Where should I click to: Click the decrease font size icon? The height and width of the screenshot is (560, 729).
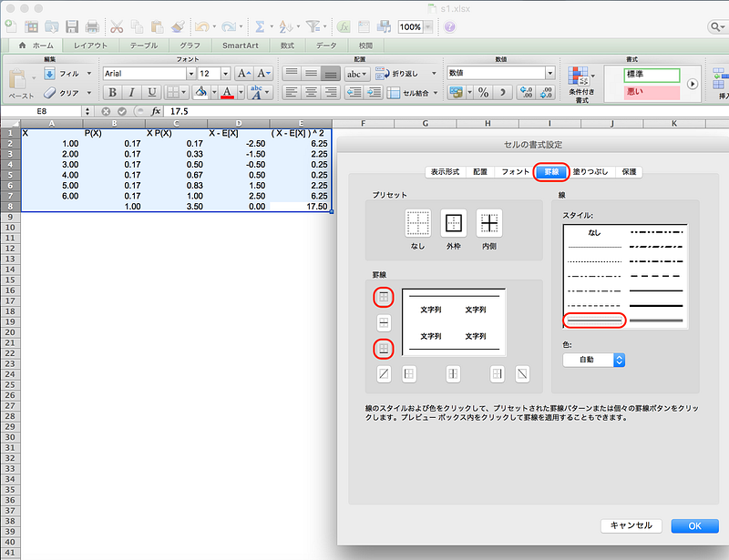click(x=263, y=74)
